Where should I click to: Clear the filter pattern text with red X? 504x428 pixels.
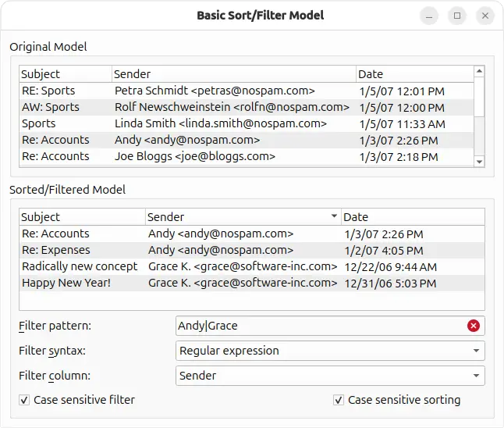473,326
